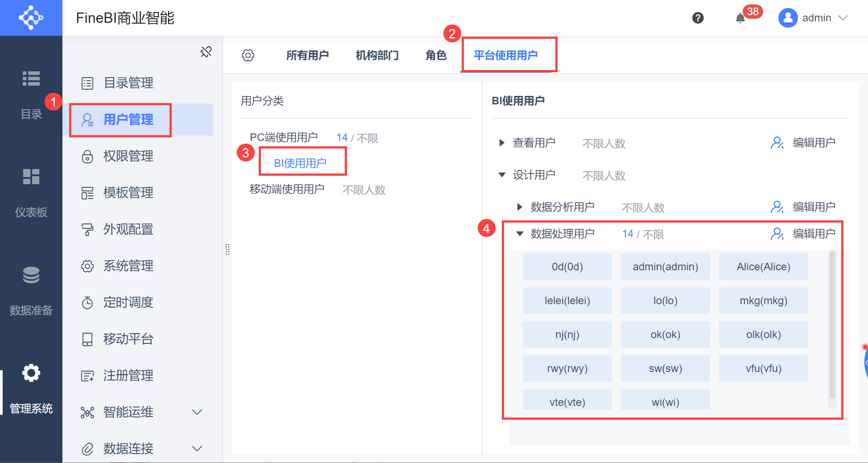This screenshot has height=463, width=868.
Task: Select user chip Alice(Alice)
Action: [764, 267]
